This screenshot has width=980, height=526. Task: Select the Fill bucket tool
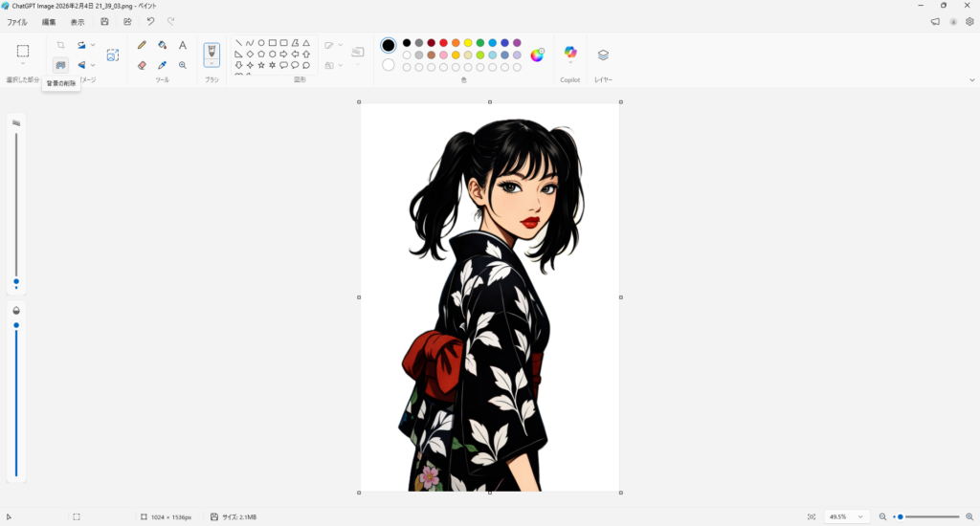[x=162, y=45]
